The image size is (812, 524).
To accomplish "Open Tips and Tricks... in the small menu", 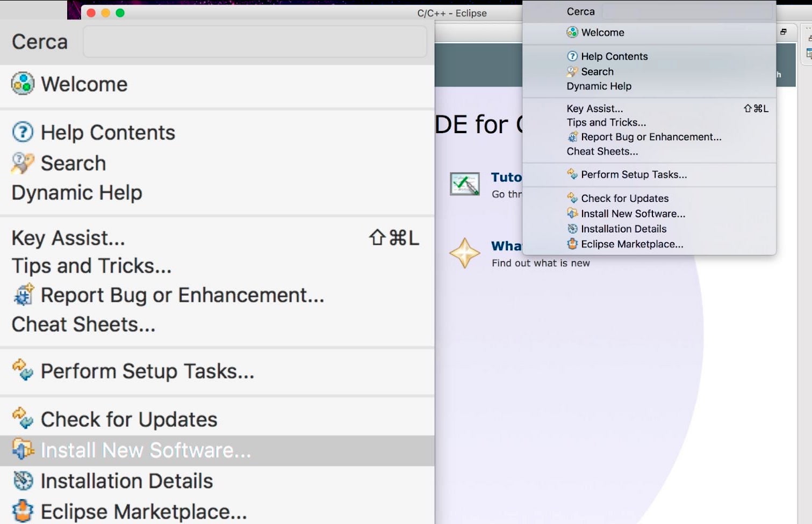I will click(x=606, y=122).
